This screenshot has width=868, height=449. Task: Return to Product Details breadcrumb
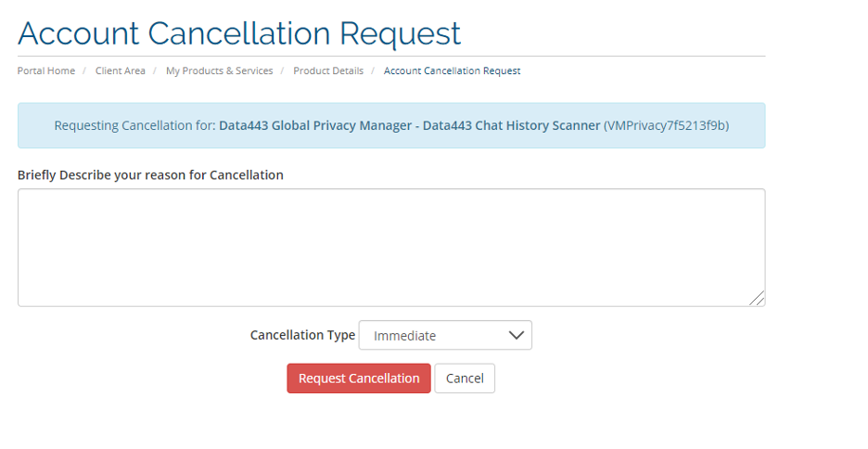point(328,71)
